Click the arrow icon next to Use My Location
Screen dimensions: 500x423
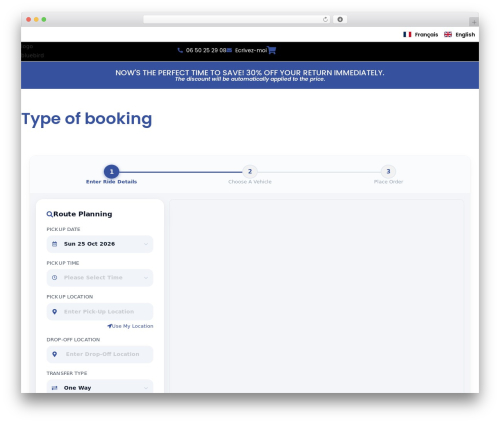109,326
